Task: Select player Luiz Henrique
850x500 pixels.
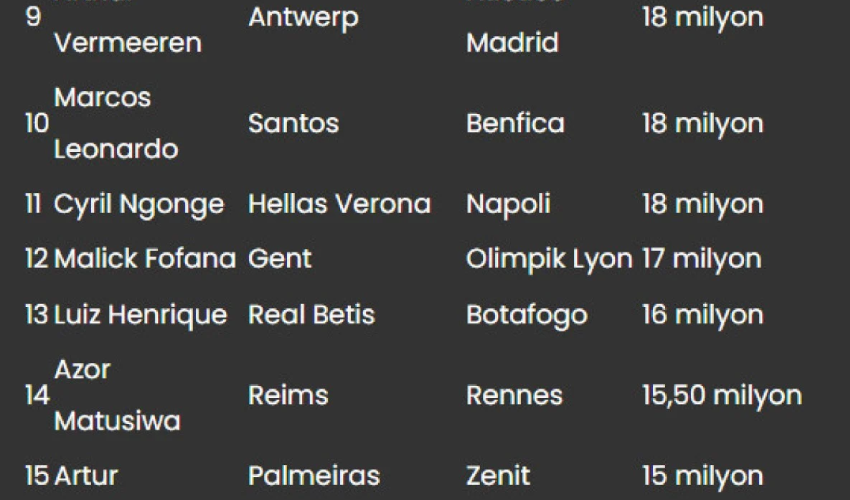Action: (x=140, y=315)
